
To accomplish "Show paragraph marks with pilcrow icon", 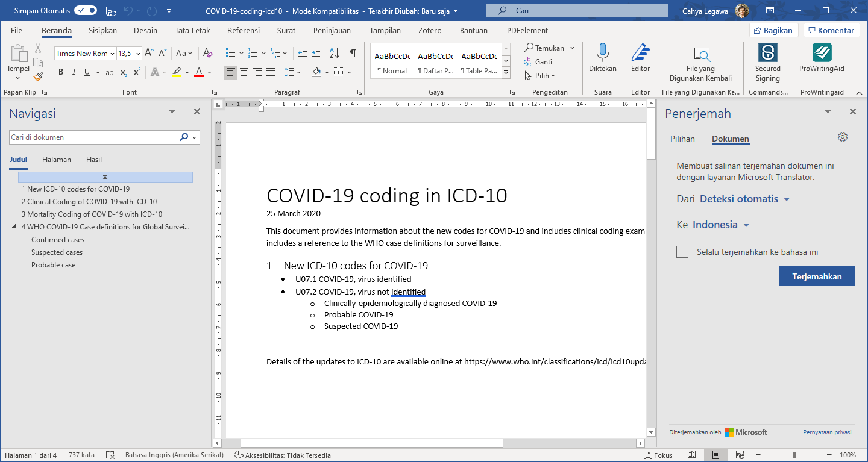I will [x=353, y=53].
